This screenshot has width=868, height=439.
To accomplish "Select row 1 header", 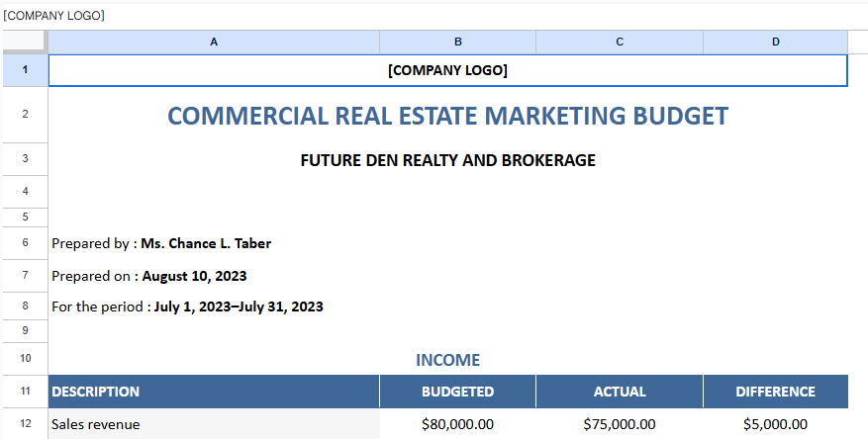I will (24, 70).
